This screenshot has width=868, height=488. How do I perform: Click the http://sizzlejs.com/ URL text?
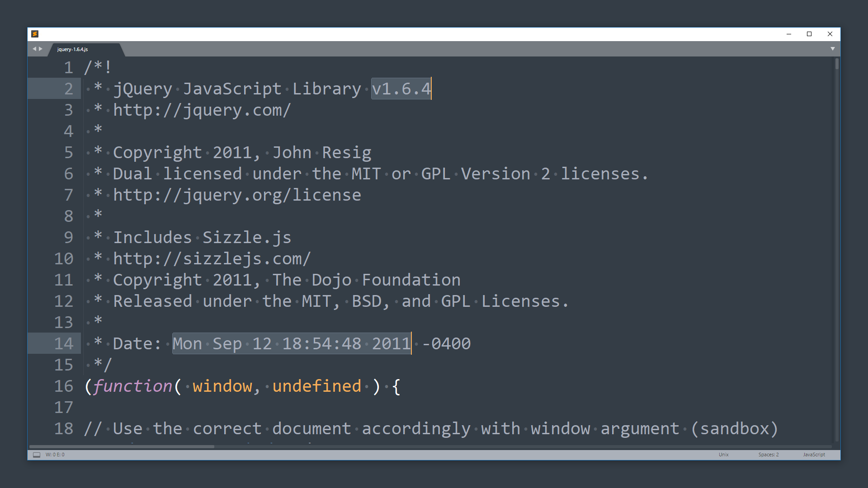tap(212, 258)
